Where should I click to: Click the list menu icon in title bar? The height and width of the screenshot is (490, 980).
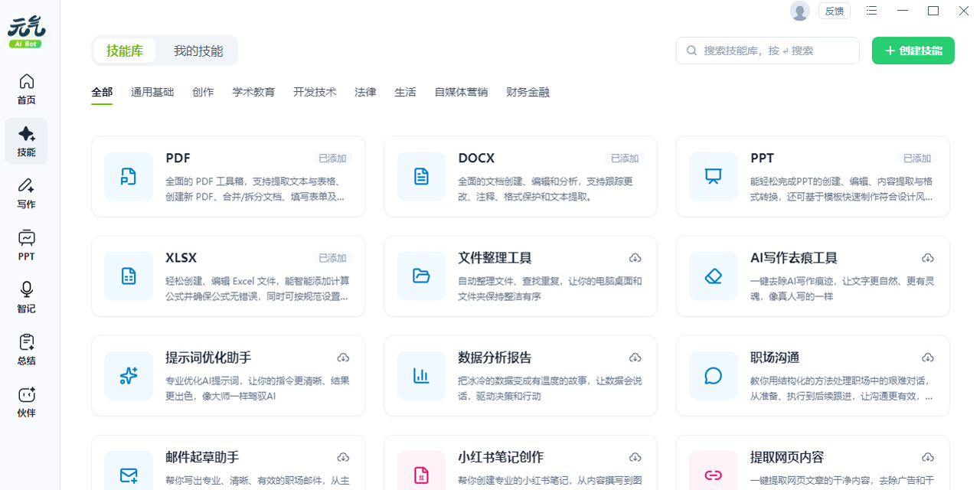(871, 11)
